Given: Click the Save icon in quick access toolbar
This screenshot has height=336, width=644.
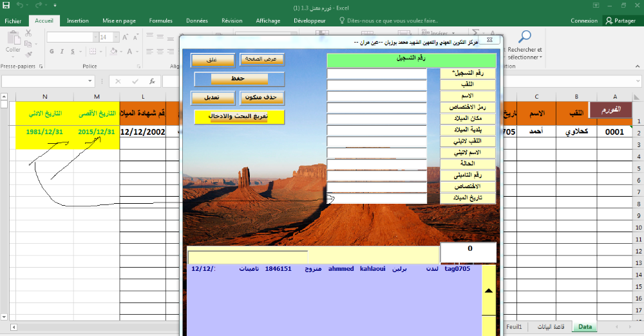Looking at the screenshot, I should coord(6,5).
